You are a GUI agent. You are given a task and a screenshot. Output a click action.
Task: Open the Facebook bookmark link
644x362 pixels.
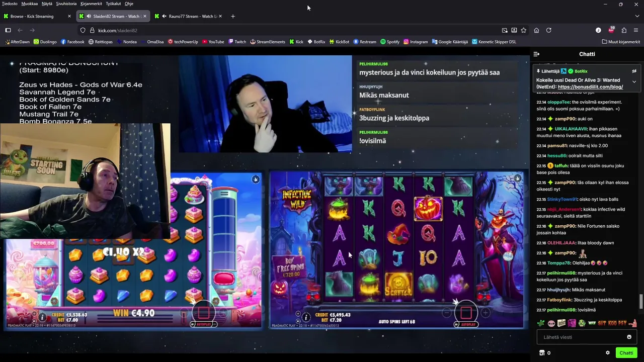coord(72,42)
